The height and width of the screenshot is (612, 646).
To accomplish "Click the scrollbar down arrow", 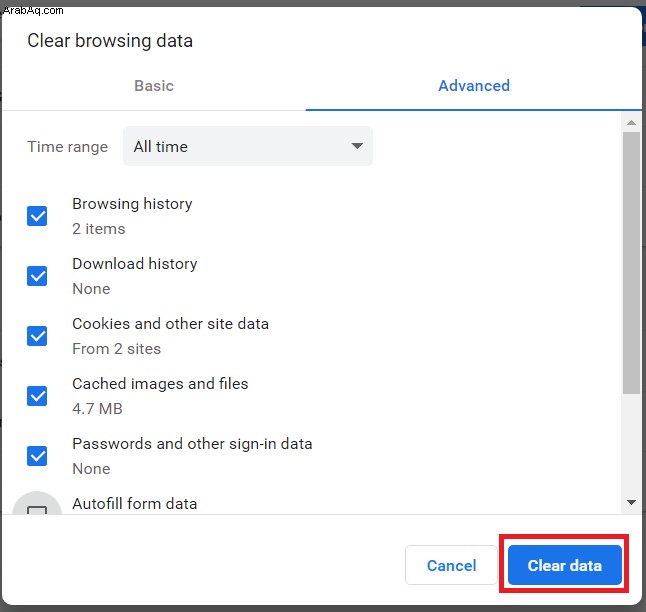I will 631,502.
